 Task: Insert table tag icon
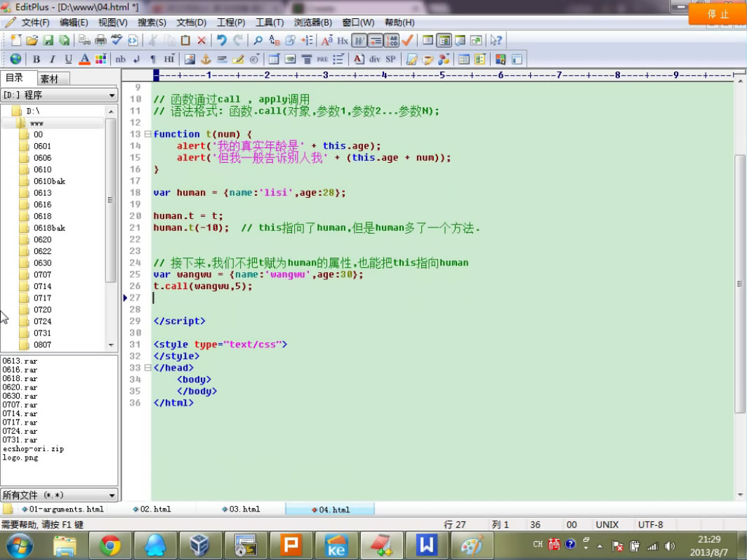(x=274, y=59)
